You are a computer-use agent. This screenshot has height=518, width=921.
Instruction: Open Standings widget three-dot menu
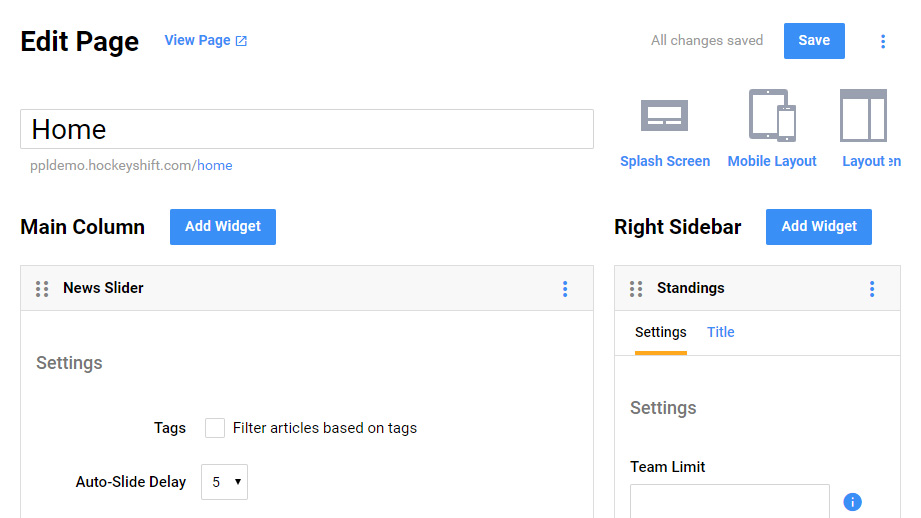(x=872, y=289)
